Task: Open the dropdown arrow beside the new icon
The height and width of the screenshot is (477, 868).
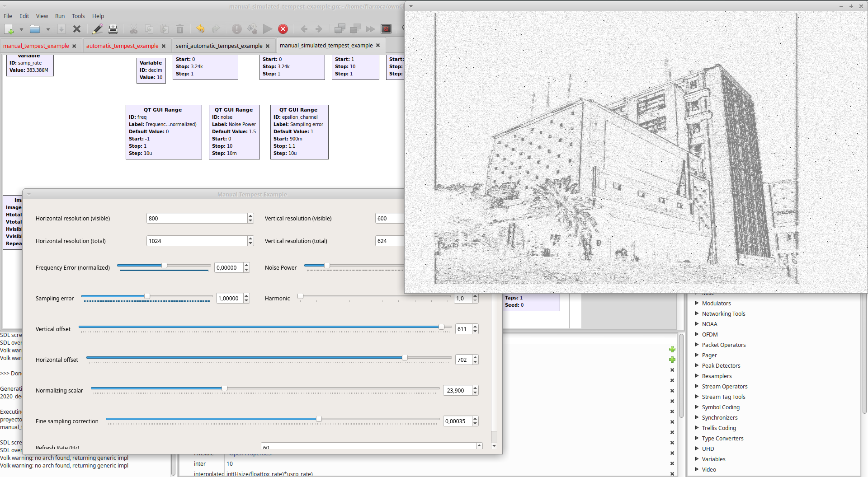Action: [x=21, y=30]
